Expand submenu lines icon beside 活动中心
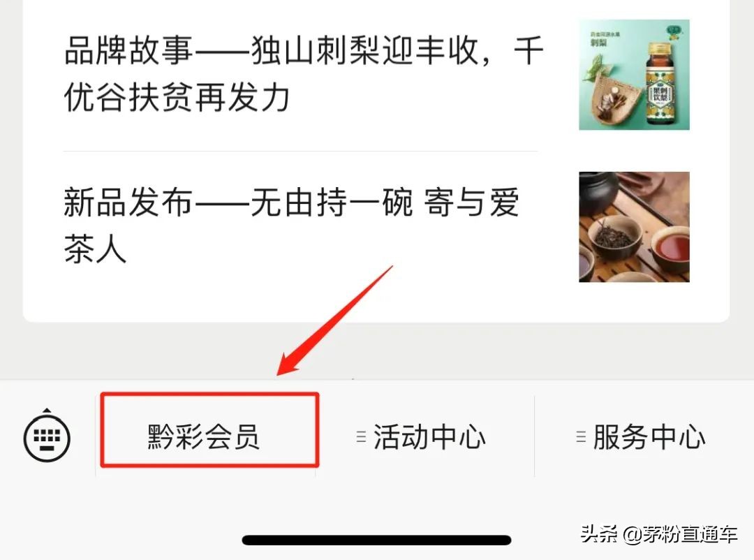The width and height of the screenshot is (754, 560). pos(361,437)
